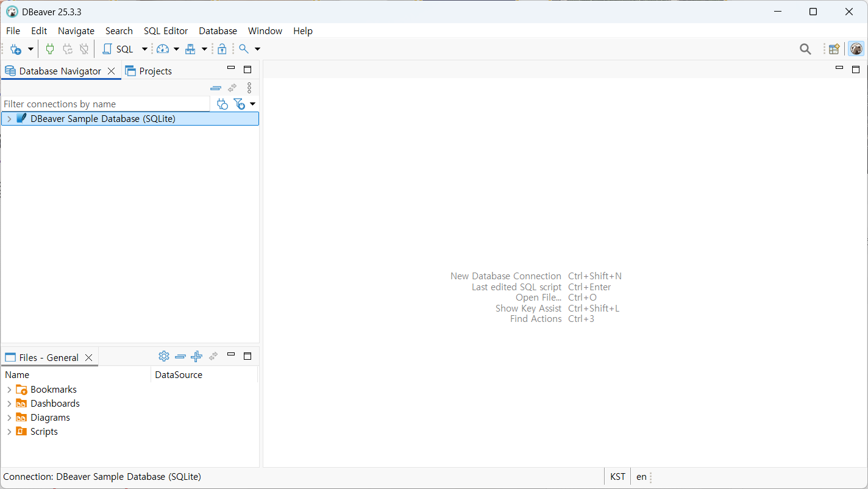Toggle Link with Editor in Database Navigator
This screenshot has width=868, height=489.
pos(232,88)
